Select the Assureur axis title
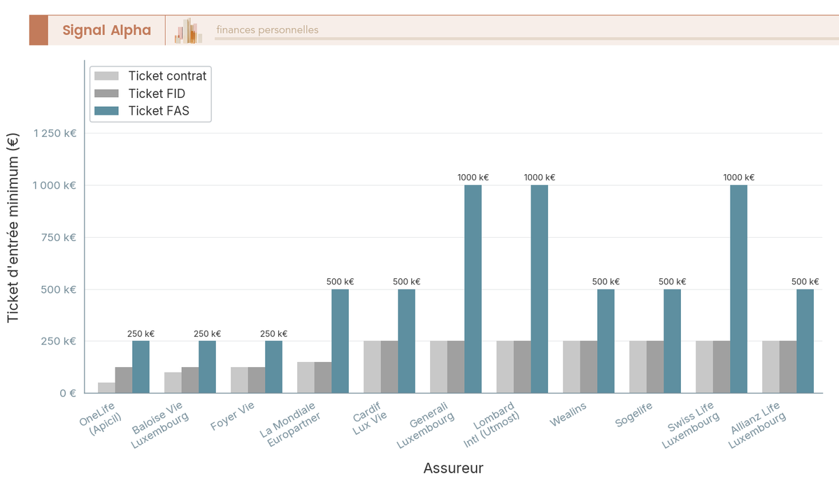 (x=453, y=468)
